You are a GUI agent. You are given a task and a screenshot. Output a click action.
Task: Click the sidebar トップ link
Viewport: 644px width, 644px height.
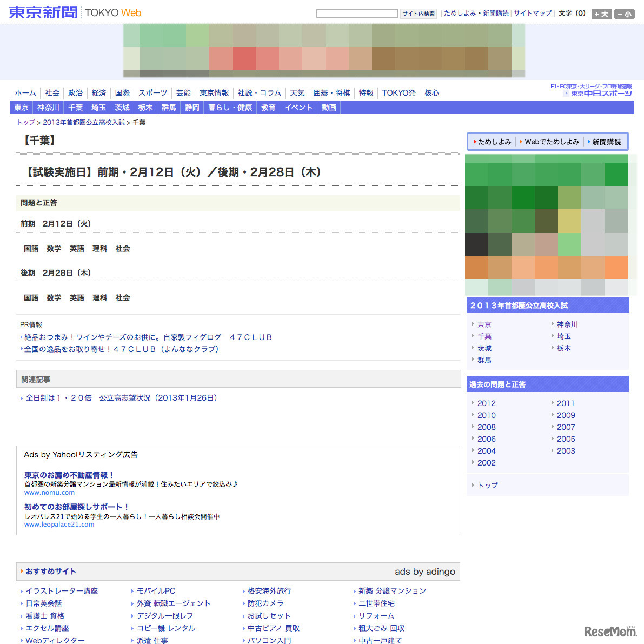tap(488, 486)
